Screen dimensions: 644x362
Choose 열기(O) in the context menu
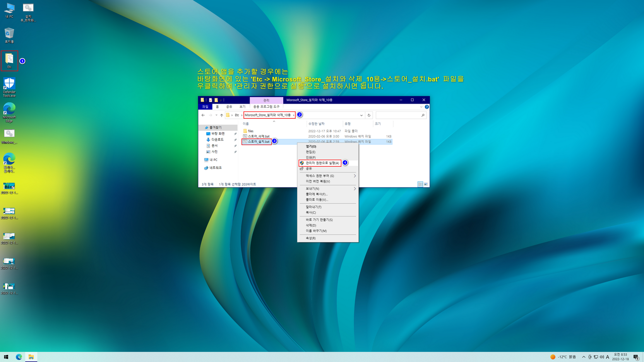click(x=328, y=147)
